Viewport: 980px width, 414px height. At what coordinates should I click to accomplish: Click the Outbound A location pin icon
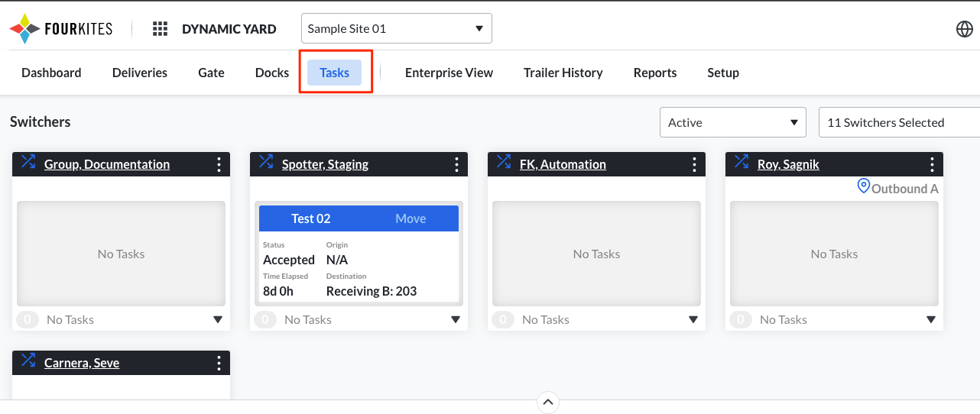tap(864, 186)
